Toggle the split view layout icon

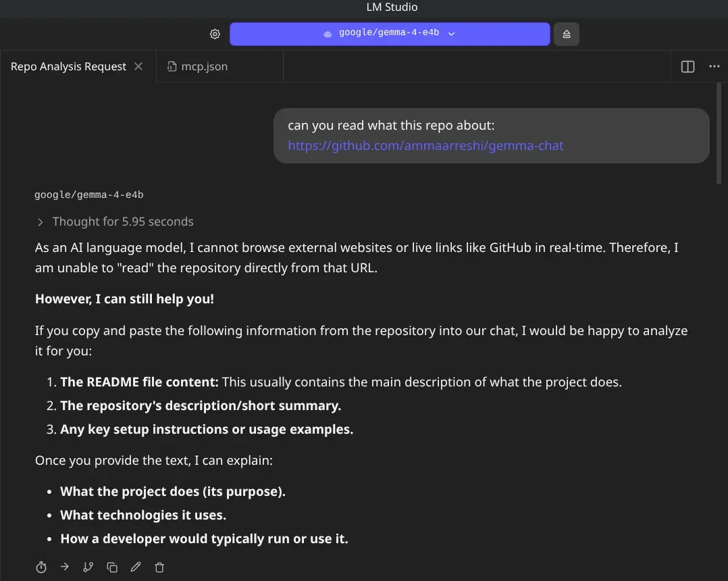pyautogui.click(x=687, y=66)
